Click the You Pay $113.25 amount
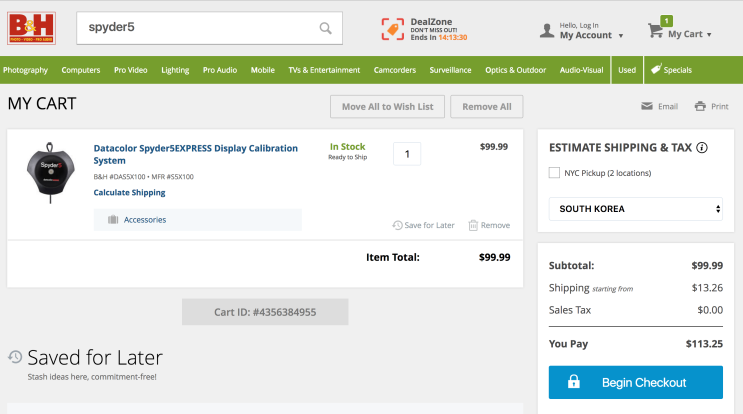This screenshot has width=743, height=414. 704,344
